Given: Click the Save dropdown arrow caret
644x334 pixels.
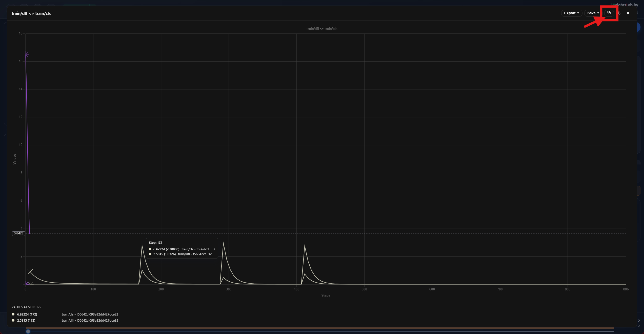Looking at the screenshot, I should pyautogui.click(x=598, y=13).
